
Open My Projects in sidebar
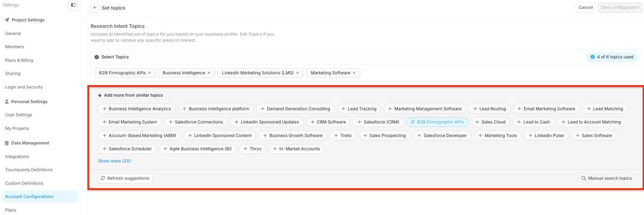(17, 128)
